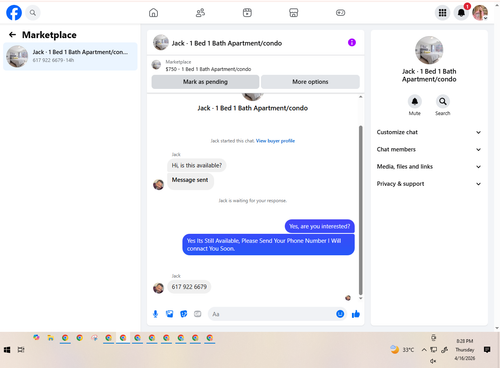
Task: Open the Windows Start button
Action: (7, 350)
